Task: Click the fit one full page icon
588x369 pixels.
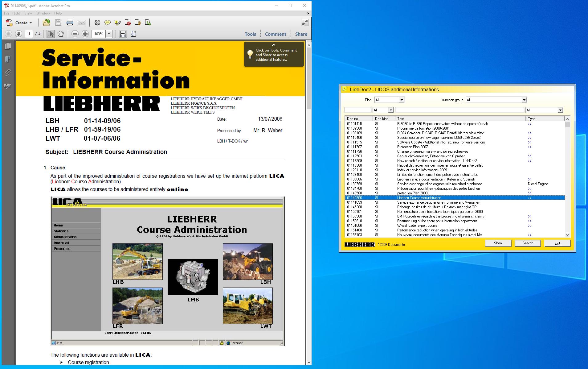Action: point(133,34)
